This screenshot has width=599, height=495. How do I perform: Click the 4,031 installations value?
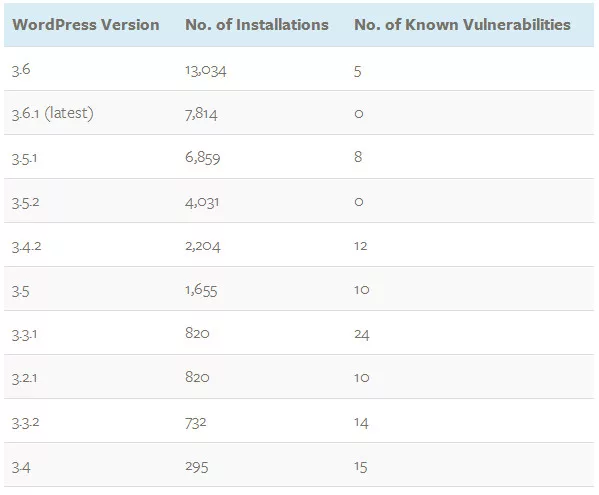pyautogui.click(x=202, y=202)
